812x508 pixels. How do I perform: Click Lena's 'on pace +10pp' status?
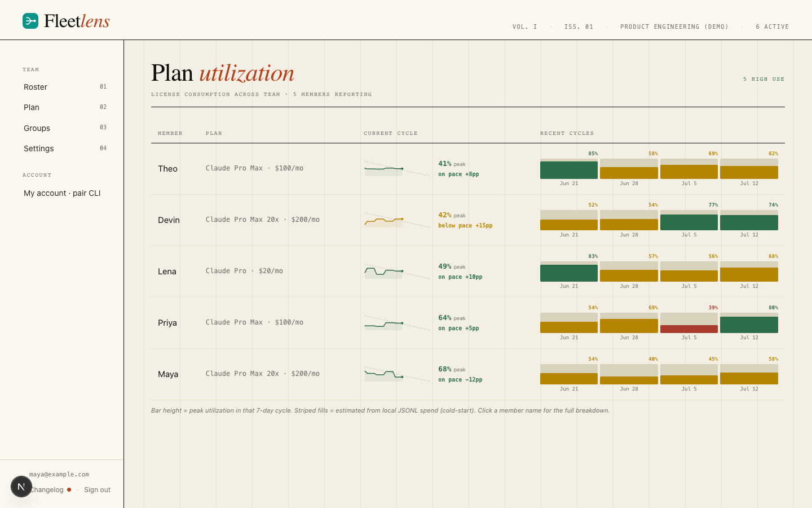point(460,277)
